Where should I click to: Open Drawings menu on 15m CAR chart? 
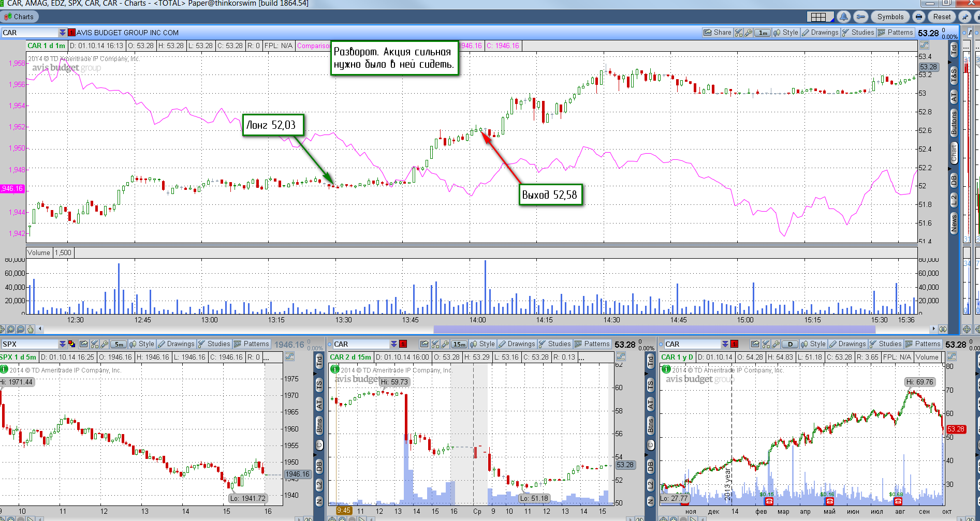(x=517, y=344)
